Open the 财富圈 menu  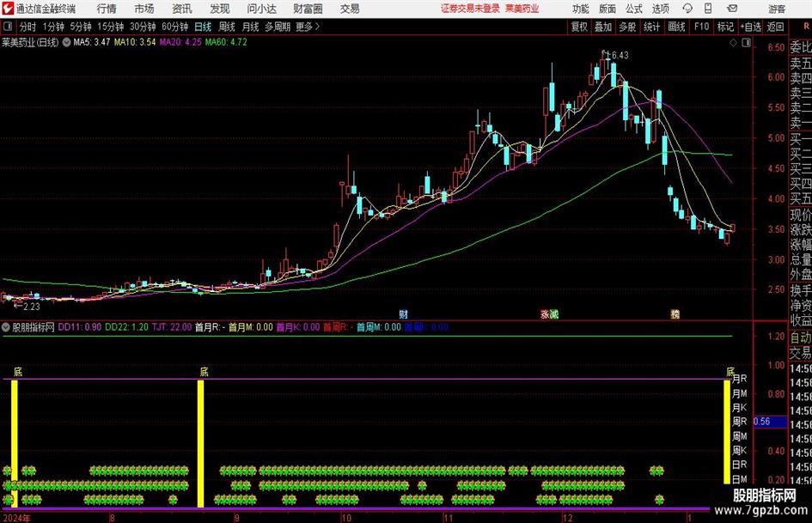(x=308, y=9)
